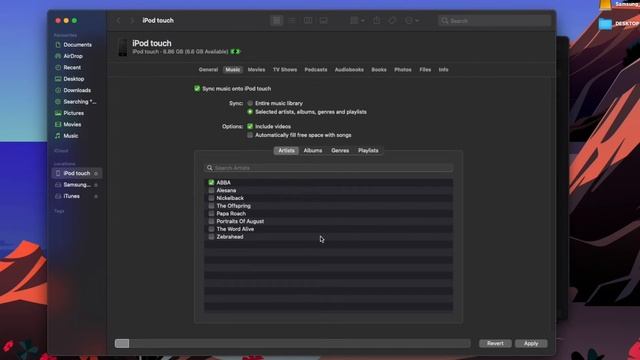Go forward with the toolbar forward arrow

click(132, 20)
